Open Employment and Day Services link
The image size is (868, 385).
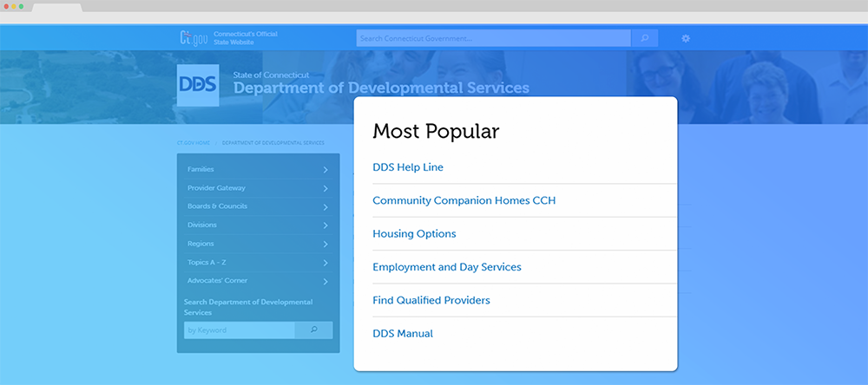pyautogui.click(x=446, y=267)
